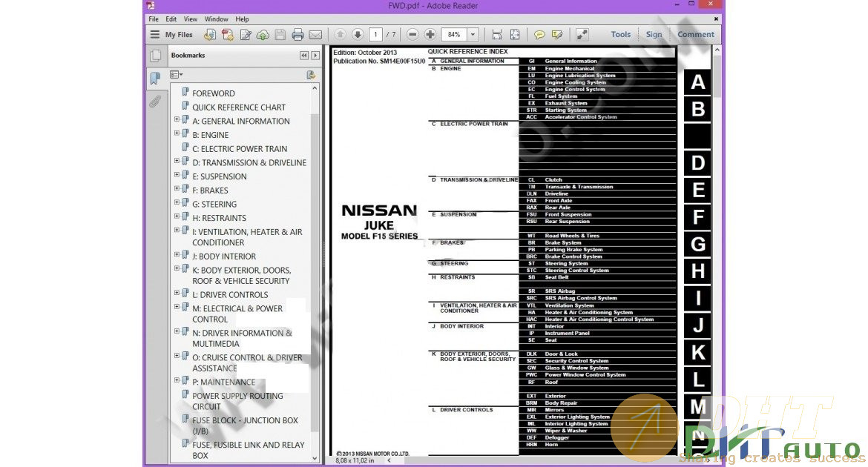Expand the E: SUSPENSION bookmark
The width and height of the screenshot is (868, 467).
(177, 174)
